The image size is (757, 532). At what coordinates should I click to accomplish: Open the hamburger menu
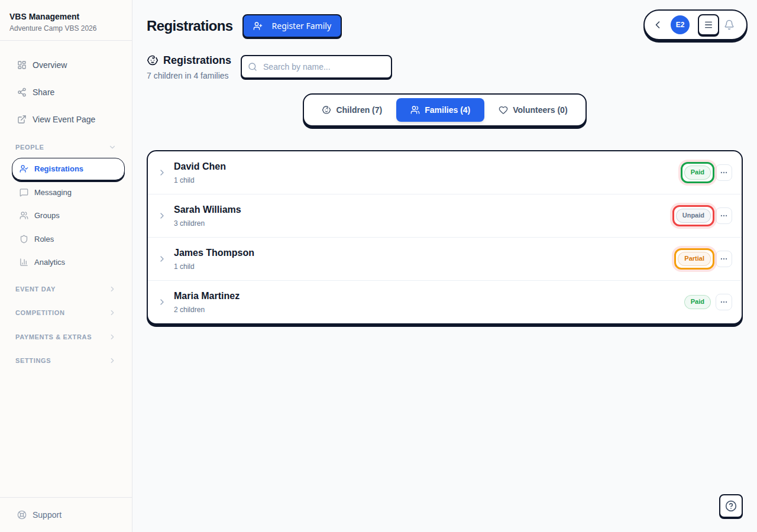708,25
